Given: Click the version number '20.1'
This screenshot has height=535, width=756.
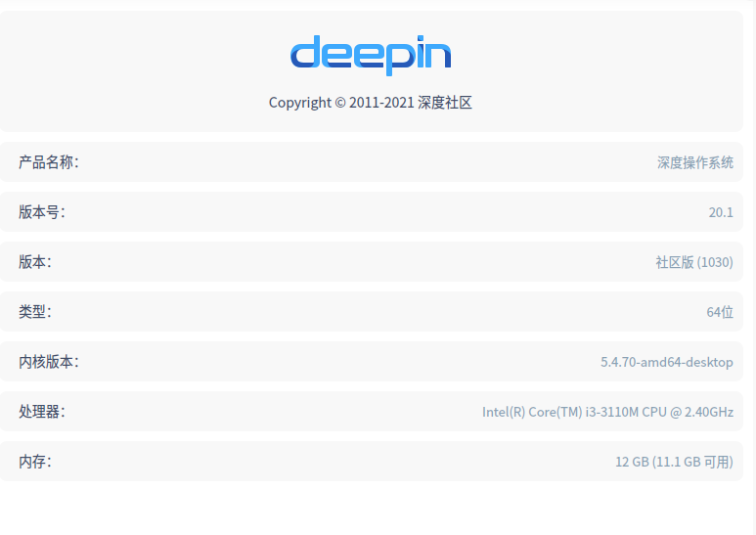Looking at the screenshot, I should tap(721, 212).
